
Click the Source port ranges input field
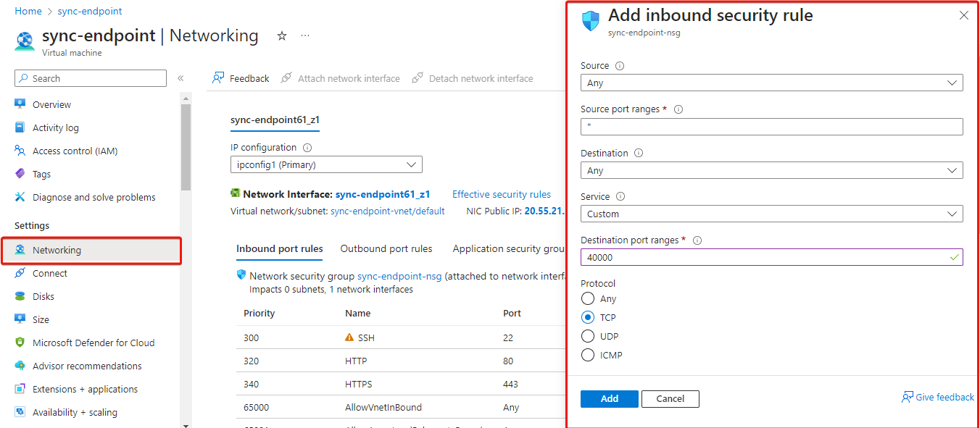(772, 127)
